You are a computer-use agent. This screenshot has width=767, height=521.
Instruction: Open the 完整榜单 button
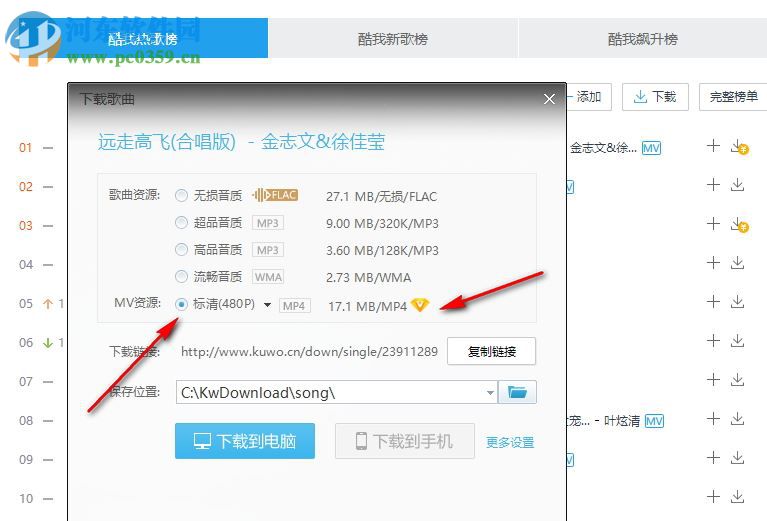click(733, 97)
